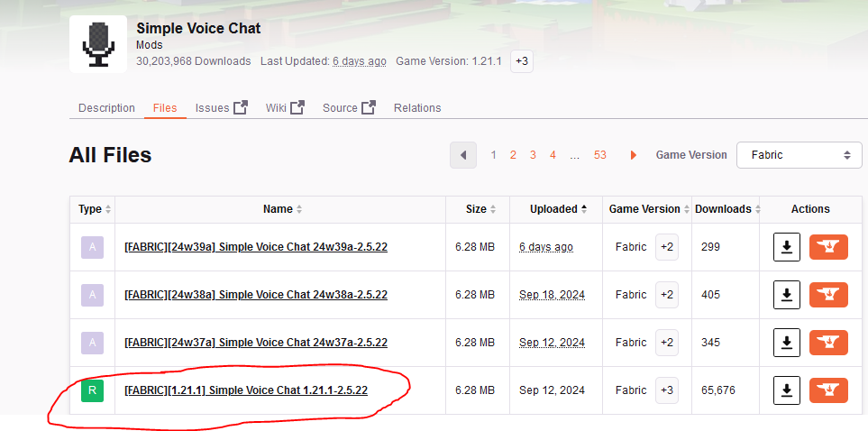Download the 1.21.1-2.5.22 release file
The image size is (868, 431).
787,390
